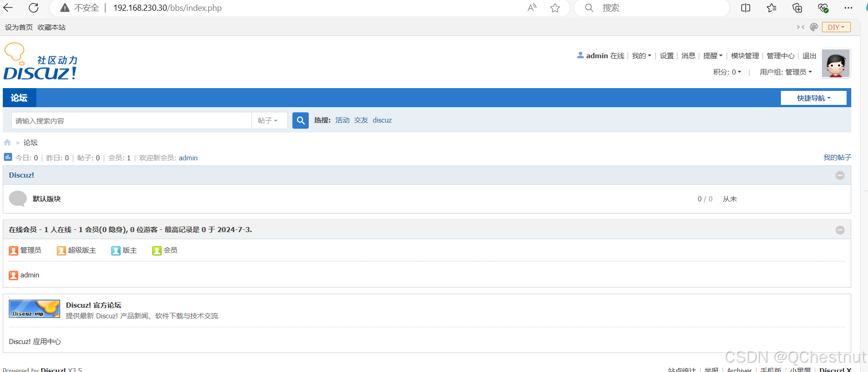The image size is (868, 372).
Task: Open the 快捷导航 dropdown
Action: [814, 98]
